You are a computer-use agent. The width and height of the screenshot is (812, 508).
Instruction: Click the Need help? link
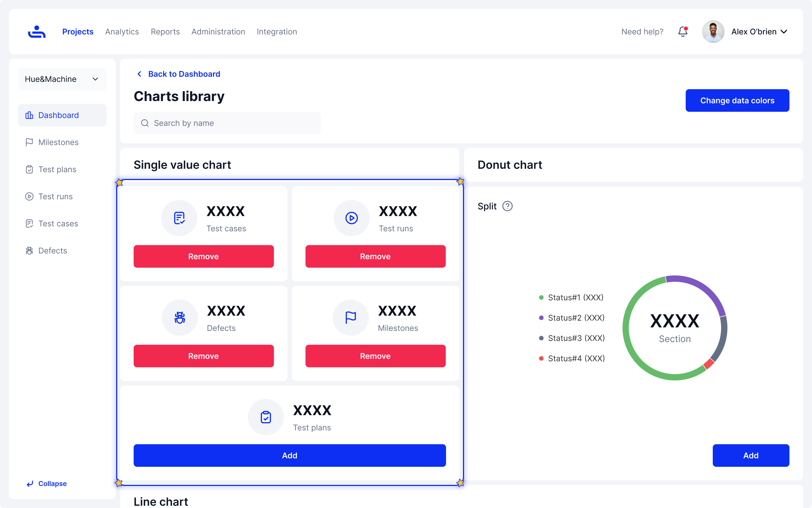click(642, 32)
